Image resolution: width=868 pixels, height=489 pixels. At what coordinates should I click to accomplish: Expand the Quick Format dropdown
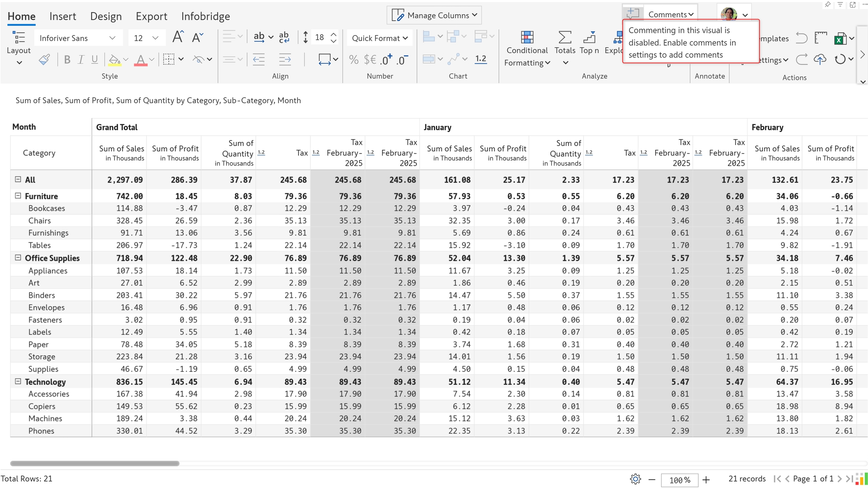(379, 38)
